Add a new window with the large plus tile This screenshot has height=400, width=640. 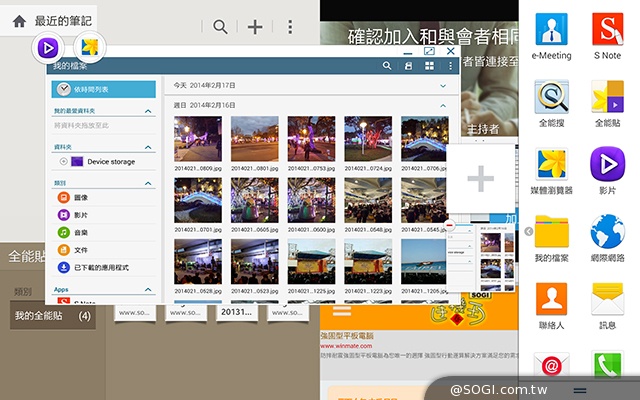(x=480, y=178)
